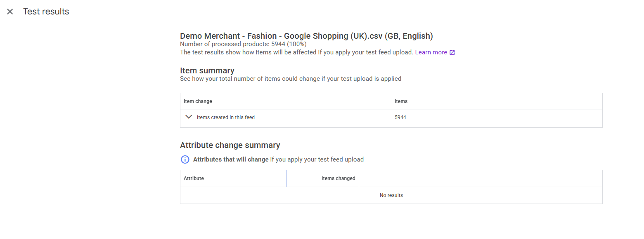Click the info icon for attribute changes
The image size is (644, 239).
pos(185,159)
